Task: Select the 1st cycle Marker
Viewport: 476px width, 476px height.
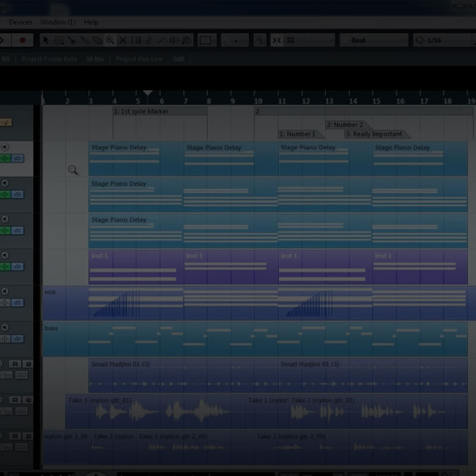Action: tap(160, 111)
